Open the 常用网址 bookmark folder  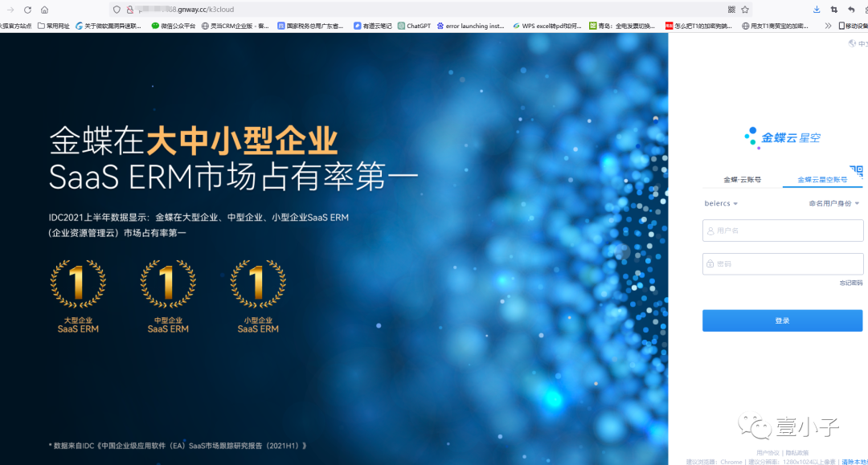tap(54, 26)
